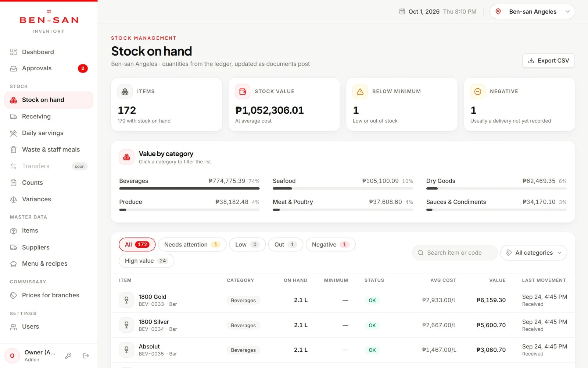
Task: Click the calendar icon next to date
Action: pos(402,11)
